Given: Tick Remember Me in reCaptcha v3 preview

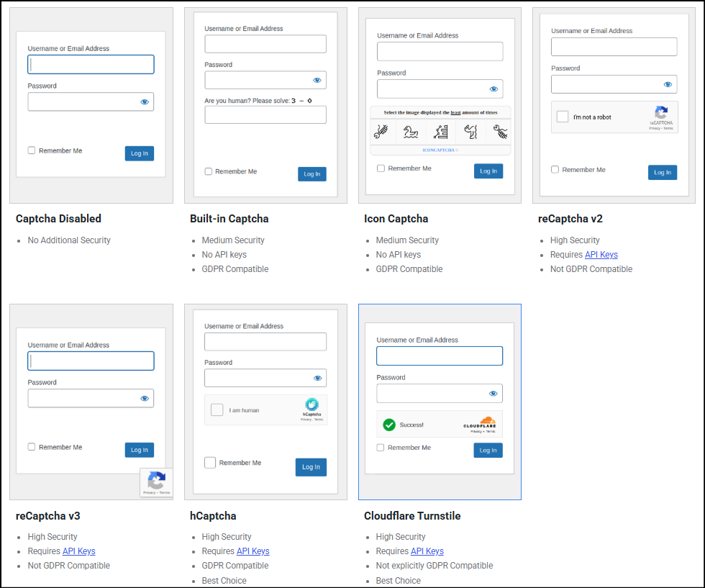Looking at the screenshot, I should pyautogui.click(x=32, y=447).
